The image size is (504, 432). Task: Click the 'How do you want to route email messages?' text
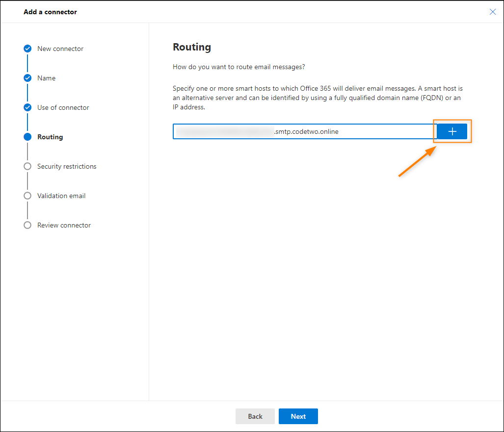[x=239, y=67]
